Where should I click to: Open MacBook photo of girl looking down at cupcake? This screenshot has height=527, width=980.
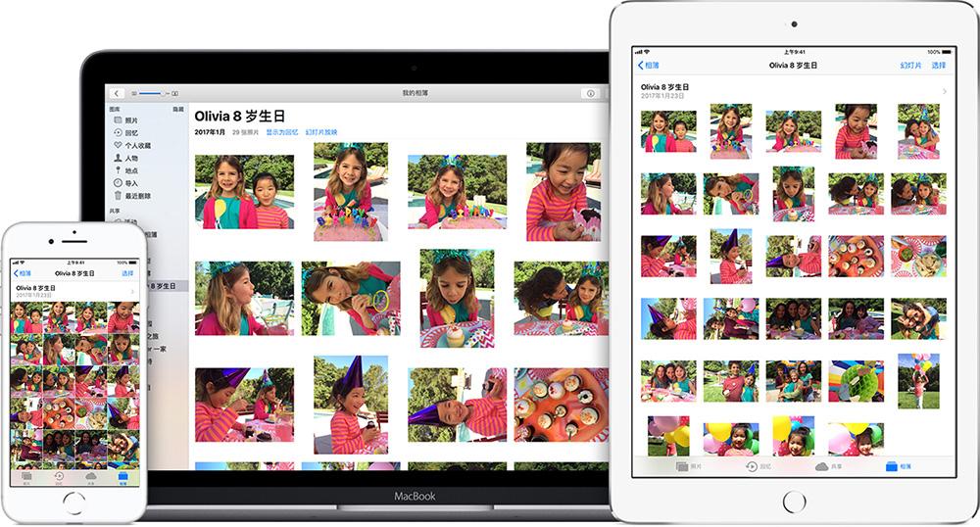(457, 299)
